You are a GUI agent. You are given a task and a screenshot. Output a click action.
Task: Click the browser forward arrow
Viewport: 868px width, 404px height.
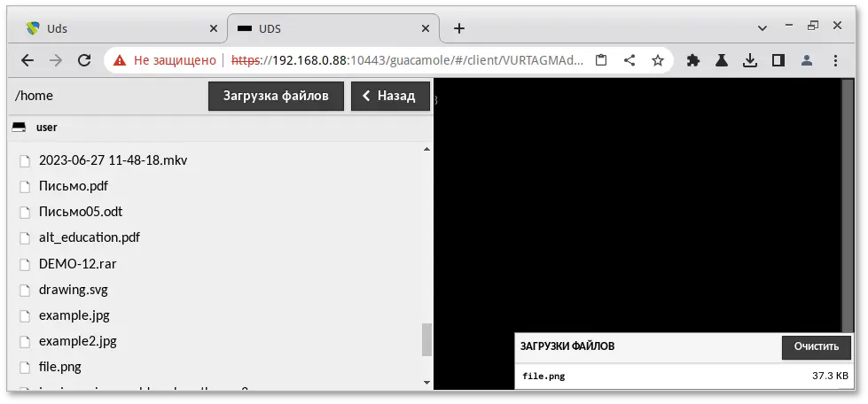point(56,60)
